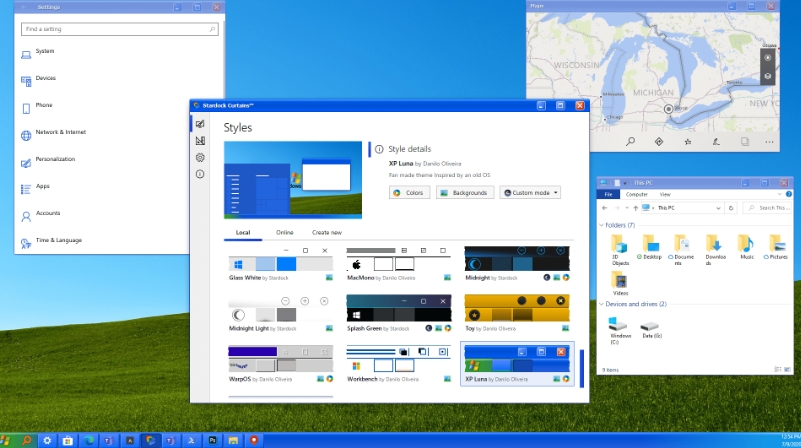Viewport: 801px width, 448px height.
Task: Click the search magnifier in the Maps toolbar
Action: 630,142
